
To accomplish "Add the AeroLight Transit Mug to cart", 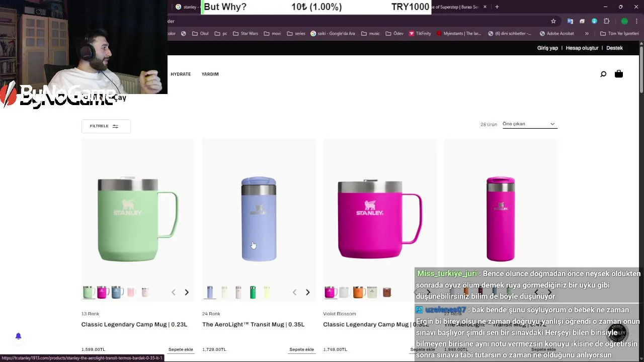I will (x=301, y=349).
